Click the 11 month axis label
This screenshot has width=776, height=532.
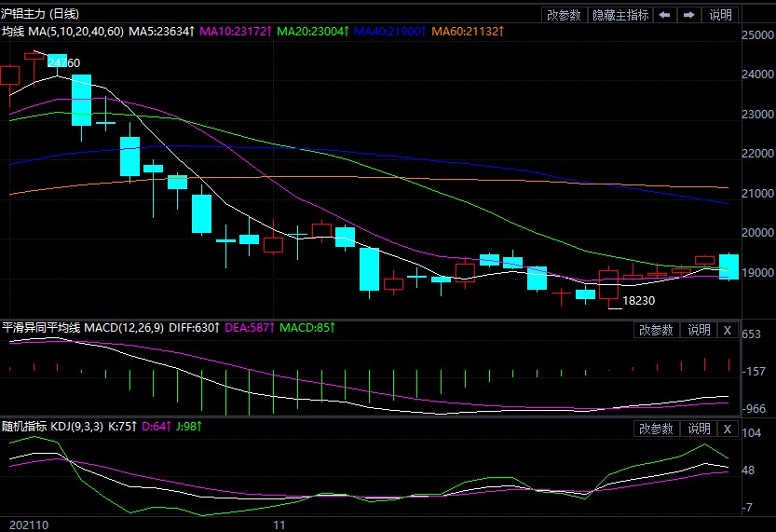(279, 525)
